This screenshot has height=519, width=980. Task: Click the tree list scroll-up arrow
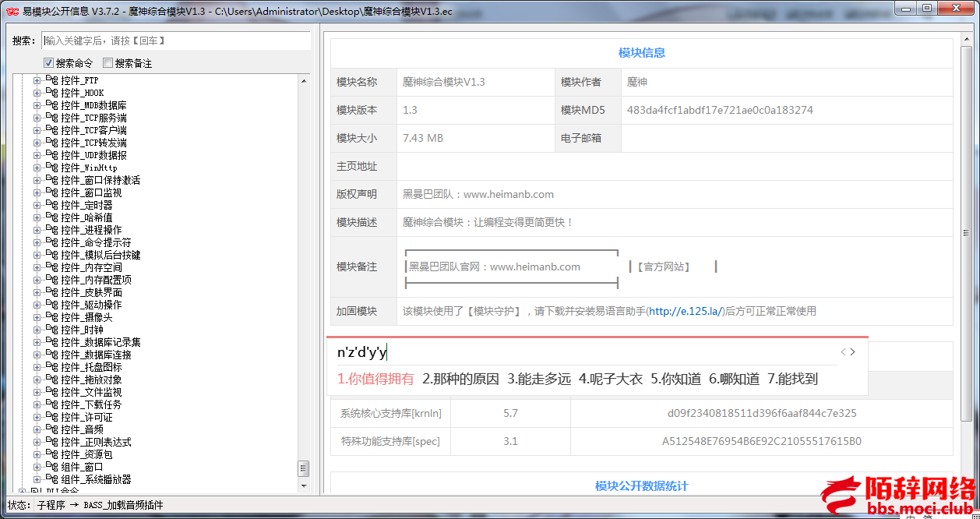click(x=304, y=80)
